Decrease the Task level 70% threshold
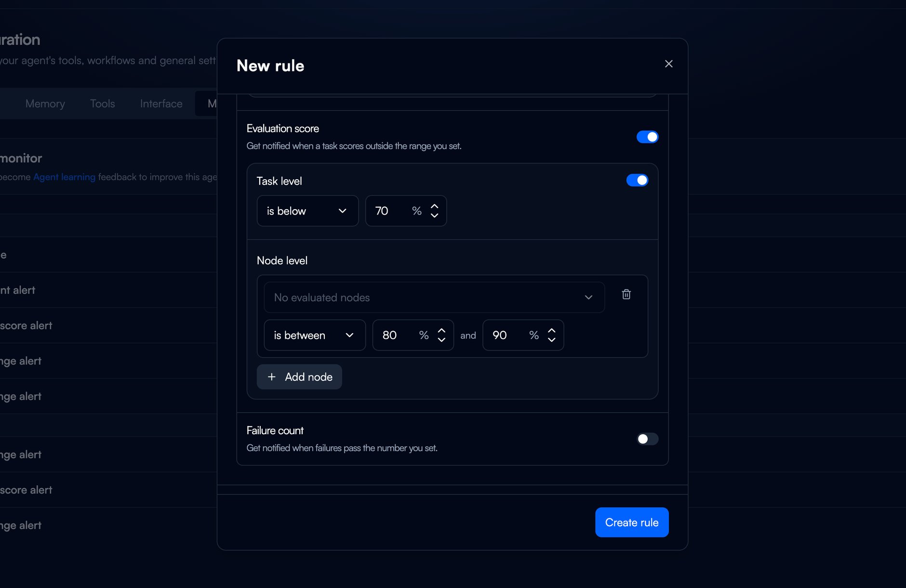This screenshot has width=906, height=588. click(434, 215)
